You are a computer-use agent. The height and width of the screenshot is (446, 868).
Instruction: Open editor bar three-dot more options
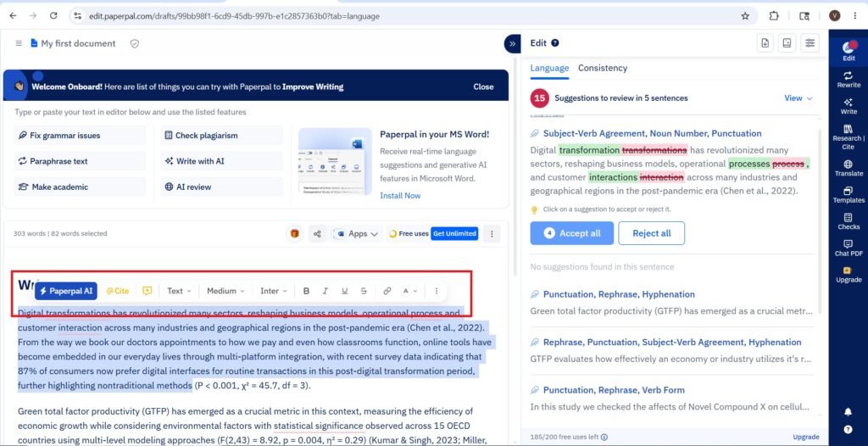(x=492, y=234)
